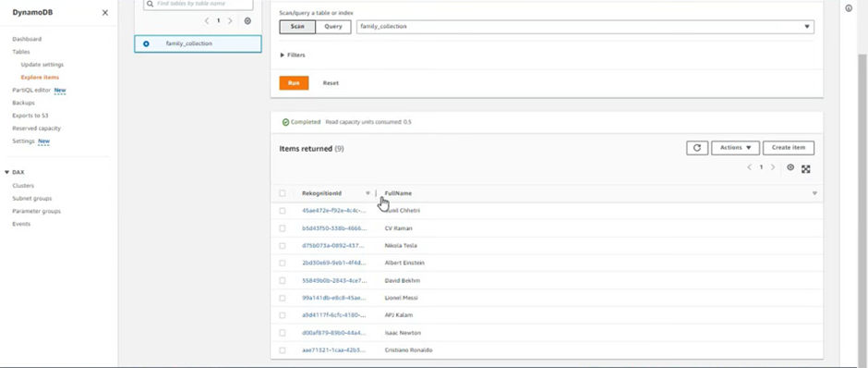Image resolution: width=868 pixels, height=368 pixels.
Task: Open item link b5d43f50-338b-4666
Action: point(334,228)
